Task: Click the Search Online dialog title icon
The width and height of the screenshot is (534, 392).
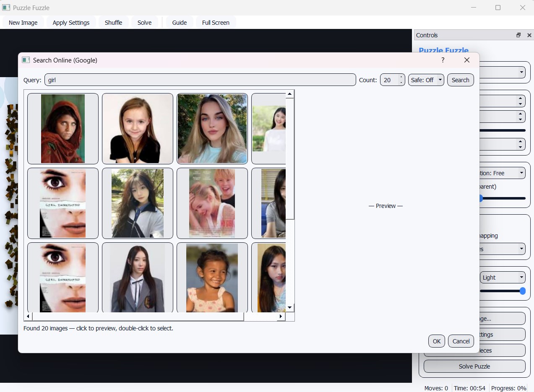Action: point(26,60)
